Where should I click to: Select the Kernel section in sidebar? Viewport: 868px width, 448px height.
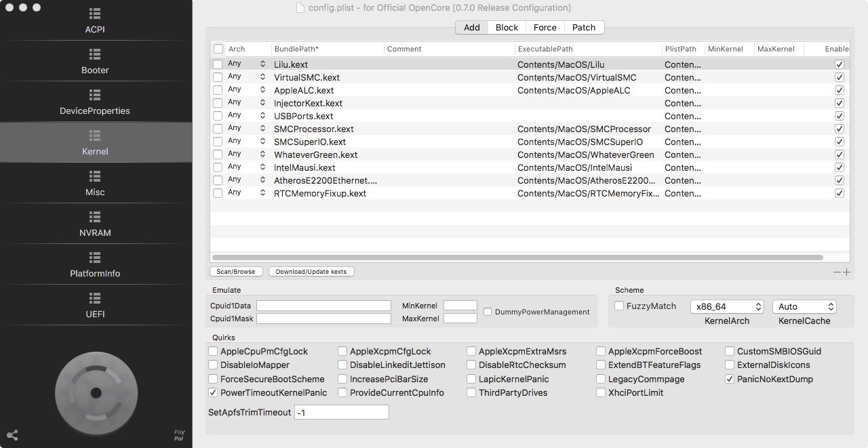coord(95,143)
